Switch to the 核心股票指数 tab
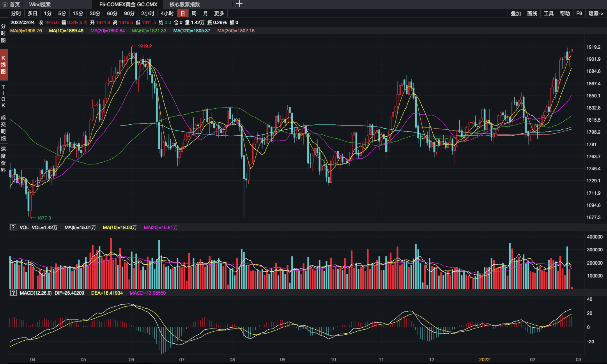 click(x=185, y=4)
